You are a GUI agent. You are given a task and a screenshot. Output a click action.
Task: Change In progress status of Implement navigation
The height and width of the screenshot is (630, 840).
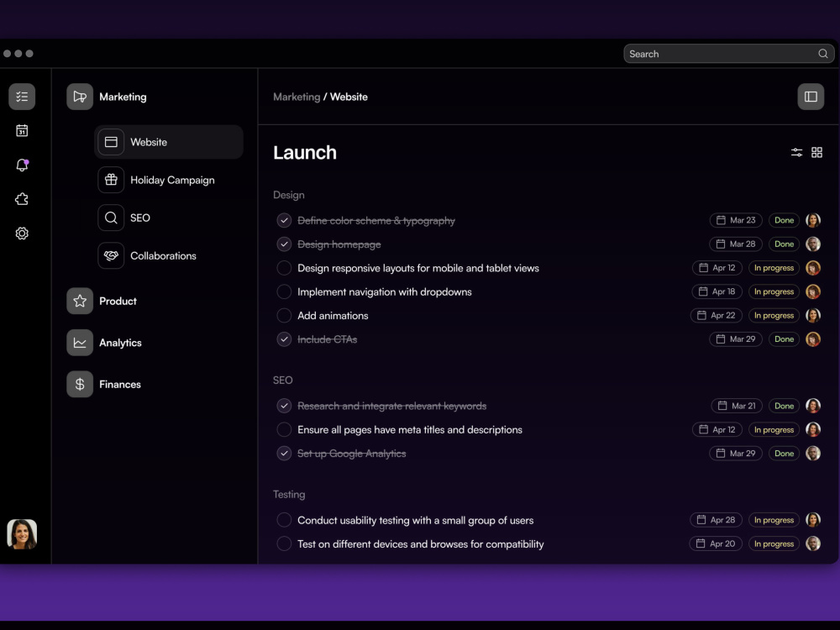click(x=774, y=291)
